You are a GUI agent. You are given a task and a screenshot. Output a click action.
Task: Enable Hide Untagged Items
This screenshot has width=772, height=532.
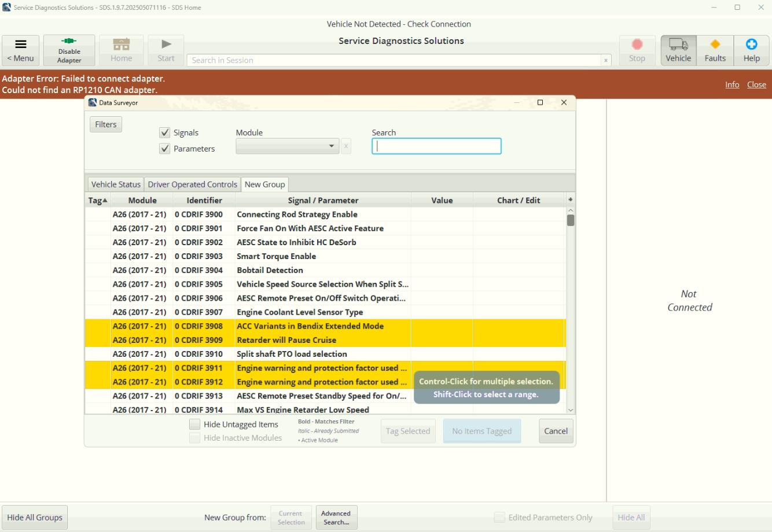coord(195,424)
